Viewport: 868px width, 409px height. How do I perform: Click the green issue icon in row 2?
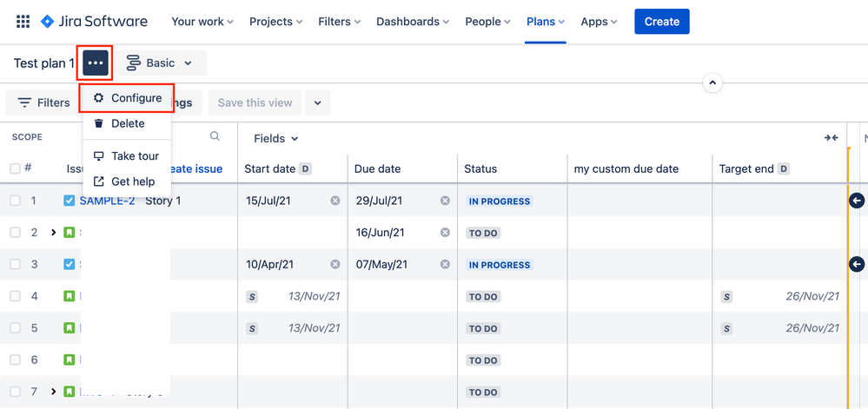tap(70, 233)
